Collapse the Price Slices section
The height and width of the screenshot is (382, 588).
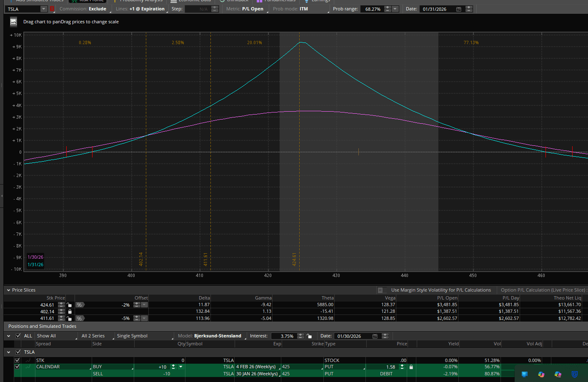[x=8, y=290]
